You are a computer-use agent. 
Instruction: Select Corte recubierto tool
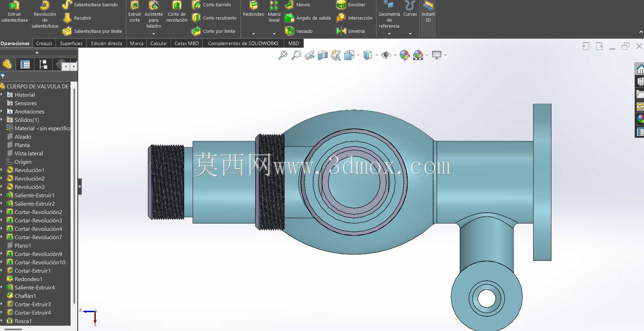pos(214,18)
